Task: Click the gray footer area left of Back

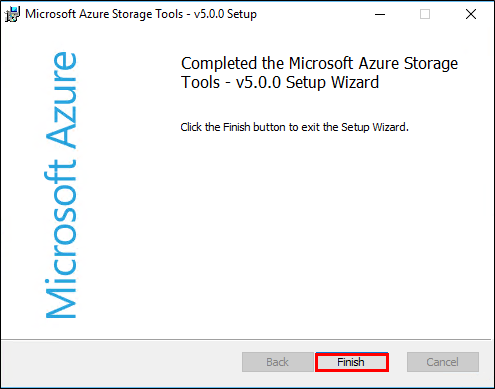Action: 120,363
